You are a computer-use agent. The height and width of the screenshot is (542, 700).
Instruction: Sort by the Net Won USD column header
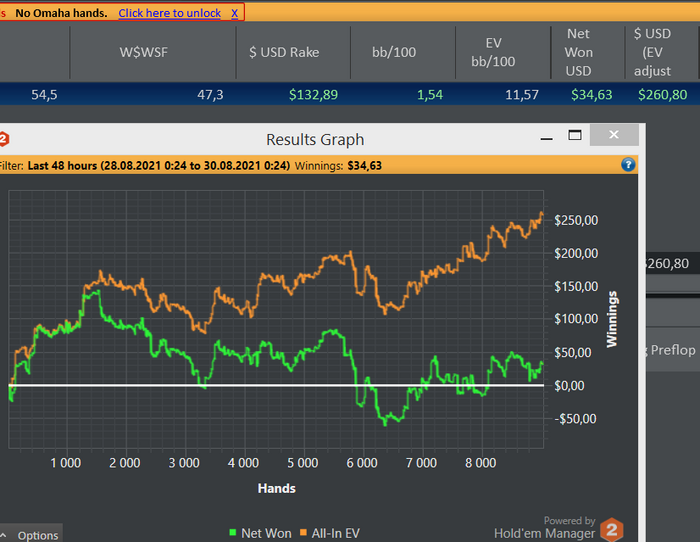coord(579,52)
